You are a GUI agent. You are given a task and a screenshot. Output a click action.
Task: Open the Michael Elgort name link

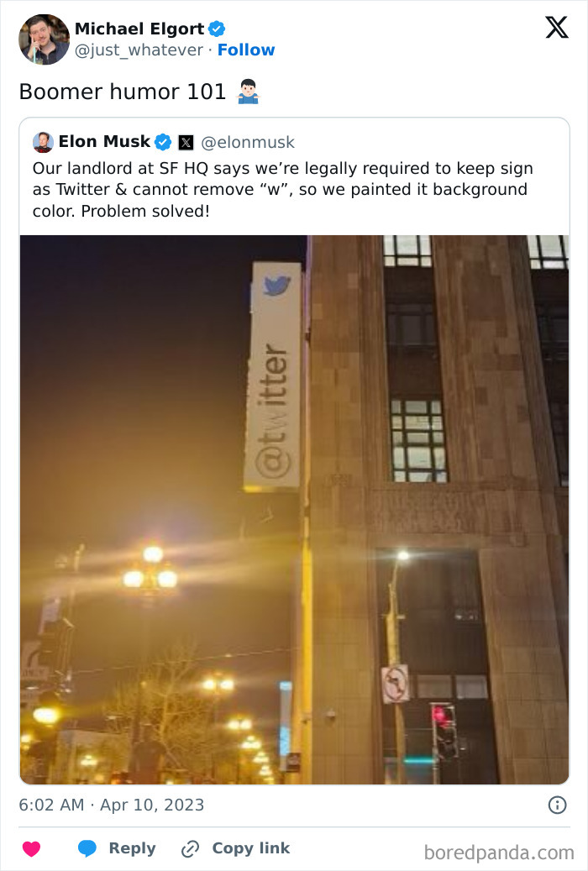tap(139, 29)
